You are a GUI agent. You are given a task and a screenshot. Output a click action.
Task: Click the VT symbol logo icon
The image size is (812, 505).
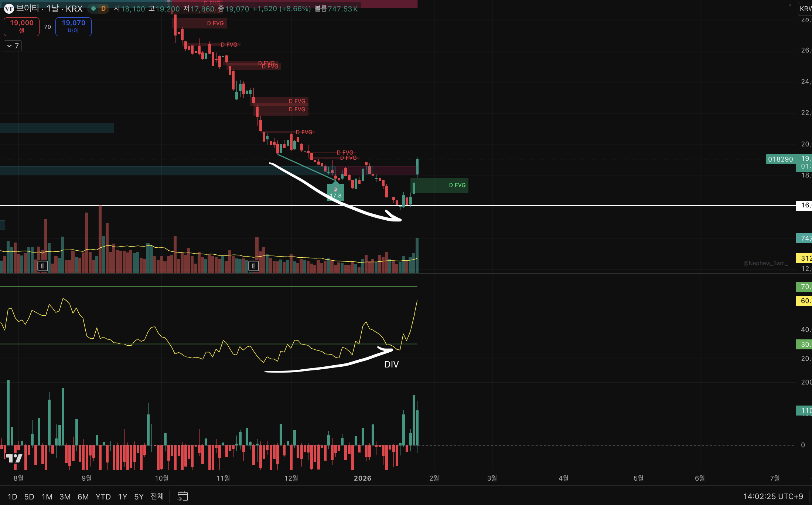[x=9, y=9]
